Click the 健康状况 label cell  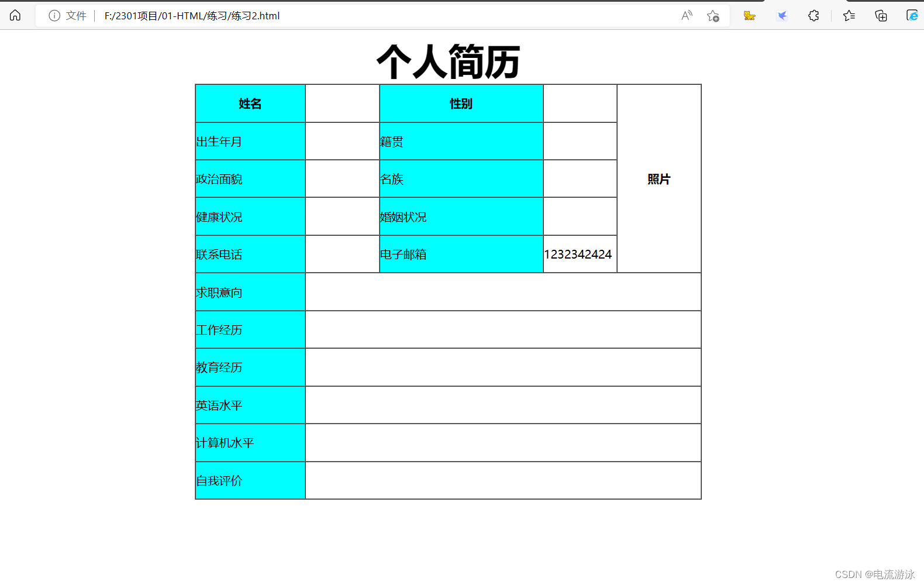pyautogui.click(x=250, y=217)
